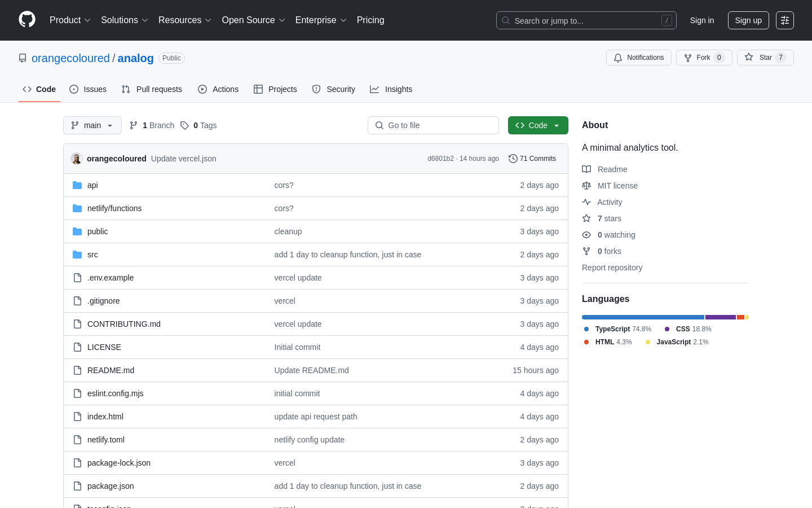Image resolution: width=812 pixels, height=508 pixels.
Task: Click the LICENSE file icon
Action: (77, 347)
